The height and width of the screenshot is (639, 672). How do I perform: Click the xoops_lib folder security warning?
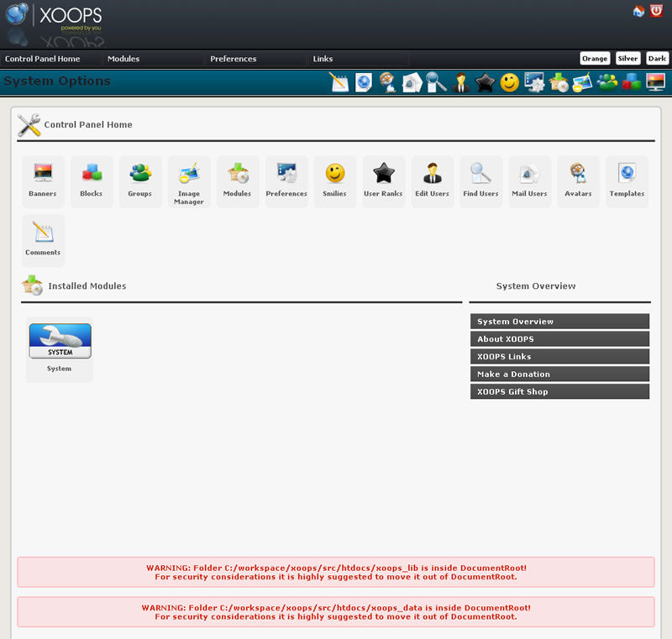point(336,572)
